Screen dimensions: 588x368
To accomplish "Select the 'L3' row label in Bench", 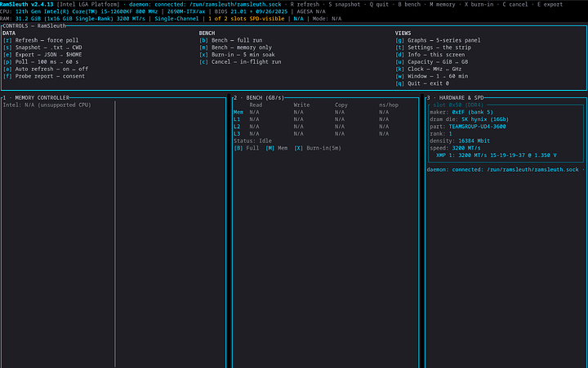I will click(x=237, y=133).
